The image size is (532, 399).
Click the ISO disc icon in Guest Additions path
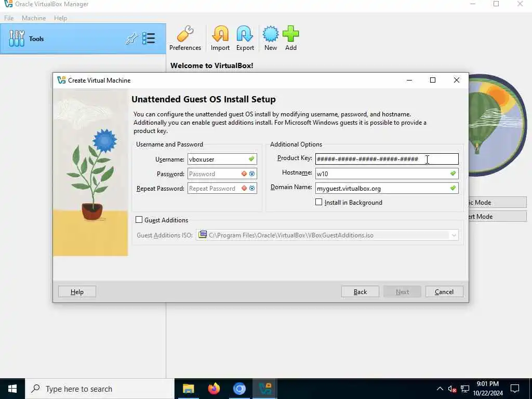pos(203,235)
